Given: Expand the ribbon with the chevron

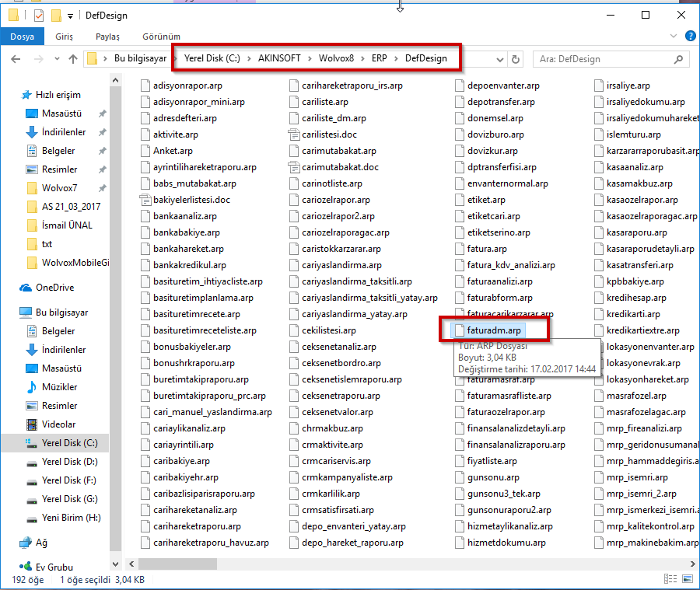Looking at the screenshot, I should pos(674,36).
